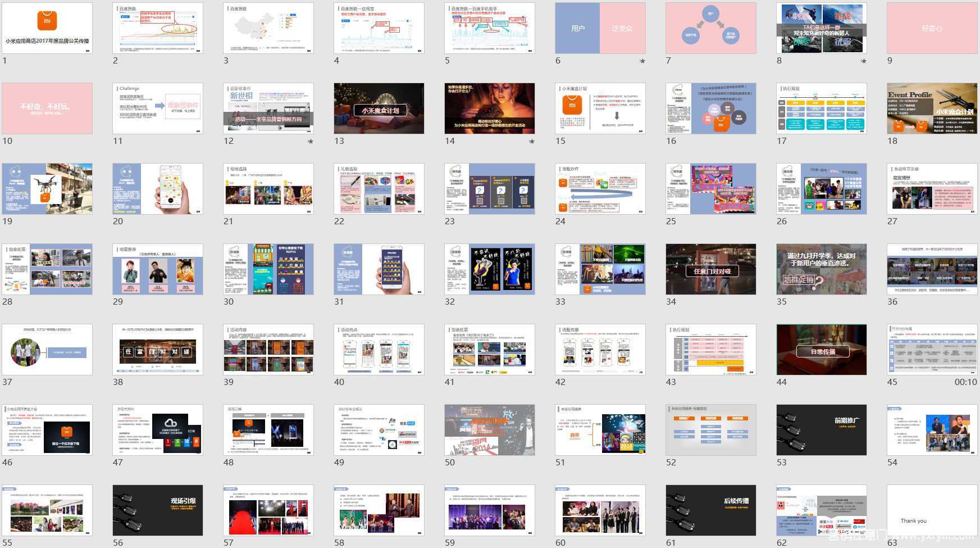Select slide 39 活动内容 thumbnail
The image size is (980, 548).
268,350
